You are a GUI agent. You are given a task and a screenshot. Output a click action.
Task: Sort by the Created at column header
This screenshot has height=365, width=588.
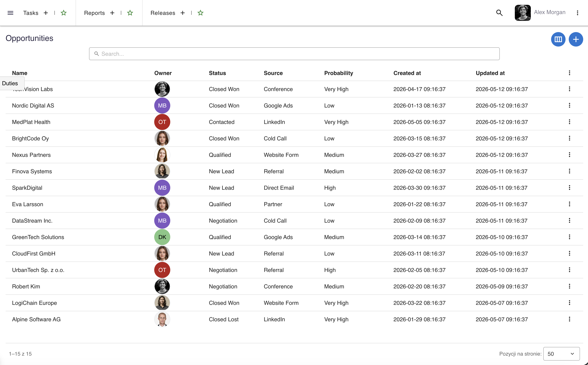tap(407, 73)
